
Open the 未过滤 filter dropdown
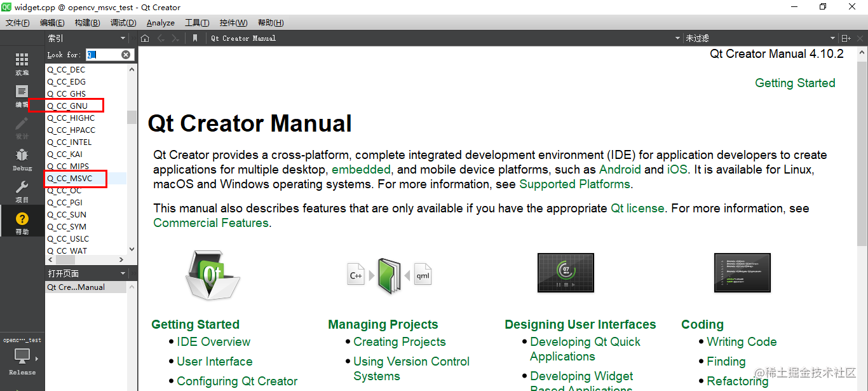pos(760,38)
